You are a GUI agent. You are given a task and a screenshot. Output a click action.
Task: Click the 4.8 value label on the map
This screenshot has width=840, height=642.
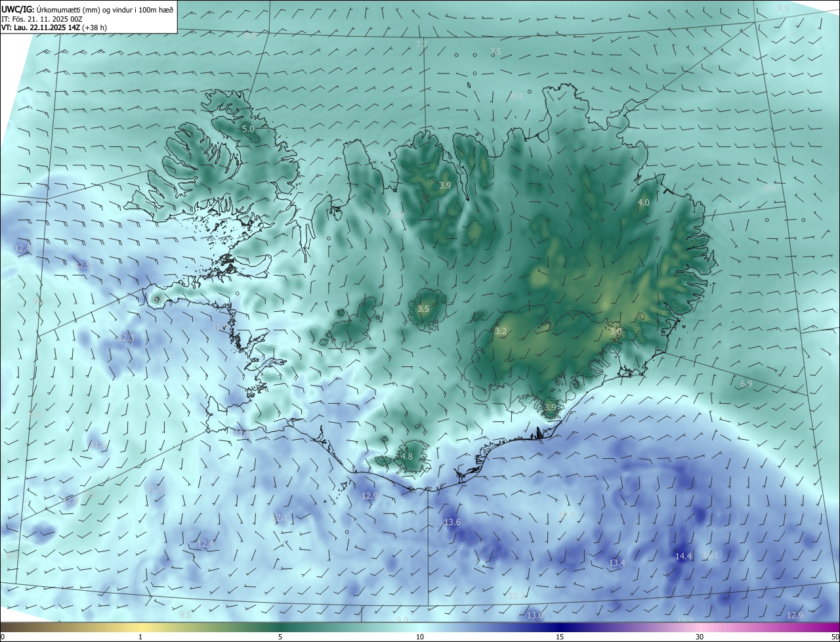pos(406,456)
